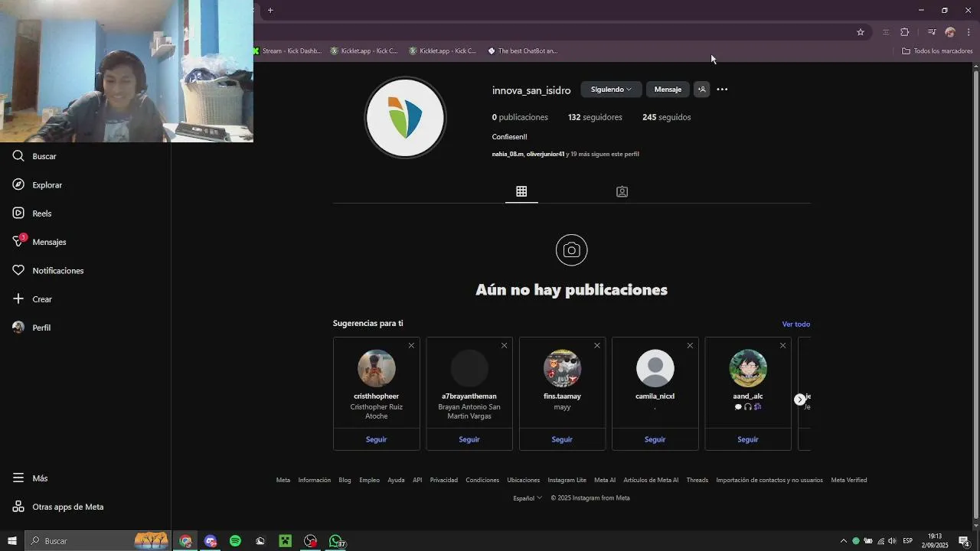Expand the Siguiendo dropdown
The width and height of the screenshot is (980, 551).
point(611,90)
